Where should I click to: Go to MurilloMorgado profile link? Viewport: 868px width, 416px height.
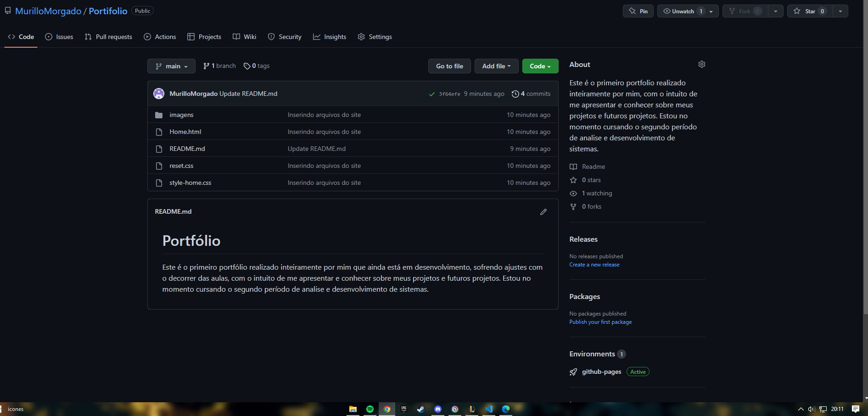48,11
